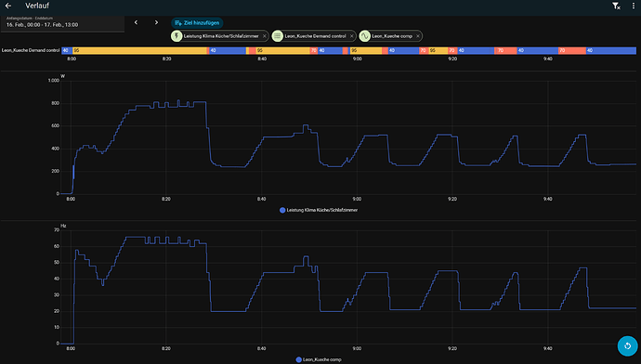Viewport: 641px width, 364px height.
Task: Click the list icon on Demand control chip
Action: (x=278, y=36)
